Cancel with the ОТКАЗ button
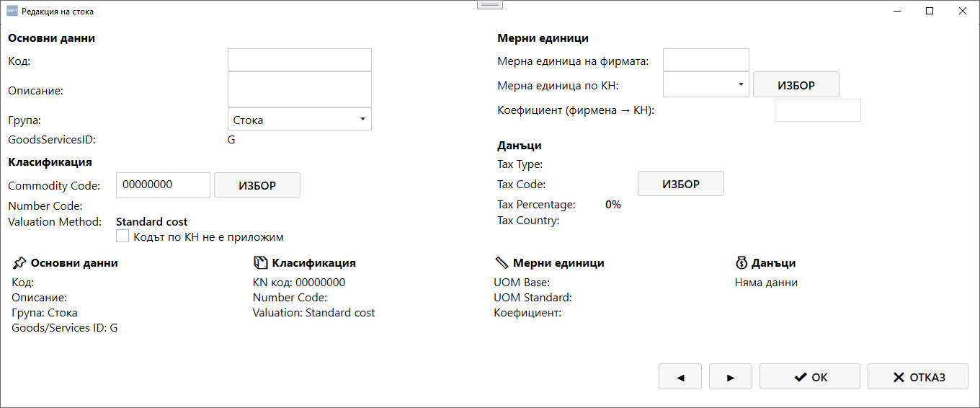 (x=918, y=376)
